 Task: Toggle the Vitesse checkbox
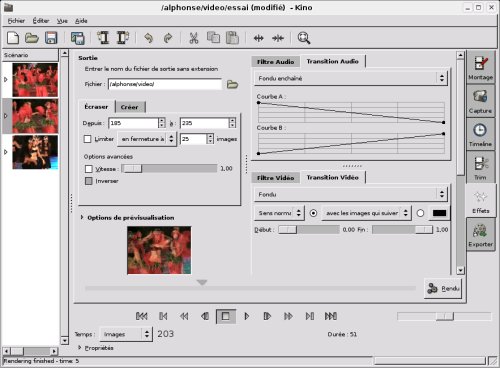pos(89,169)
